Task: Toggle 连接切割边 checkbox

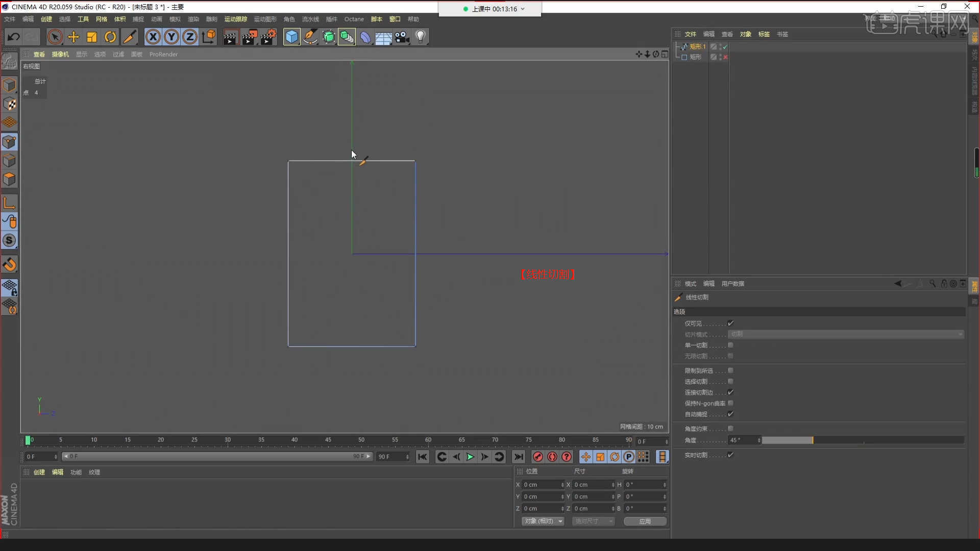Action: pos(730,392)
